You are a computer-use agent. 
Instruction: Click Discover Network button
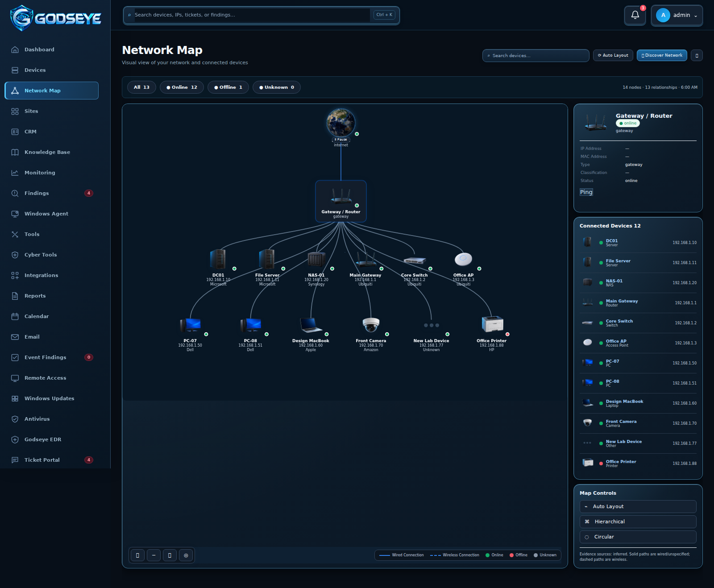(662, 55)
